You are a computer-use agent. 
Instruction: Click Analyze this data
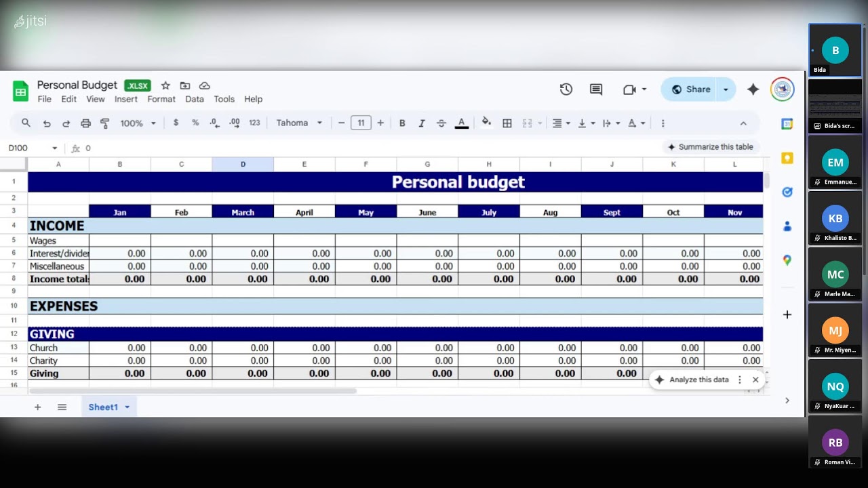click(x=692, y=380)
